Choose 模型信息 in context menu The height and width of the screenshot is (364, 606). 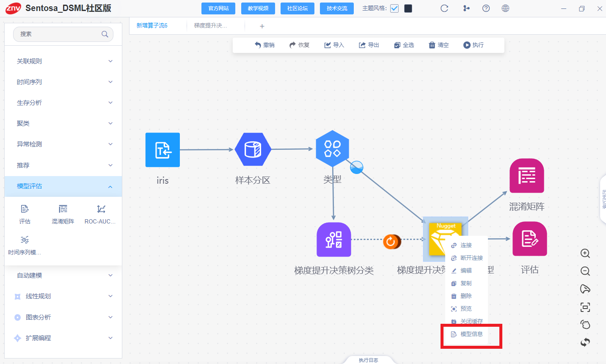[x=466, y=334]
